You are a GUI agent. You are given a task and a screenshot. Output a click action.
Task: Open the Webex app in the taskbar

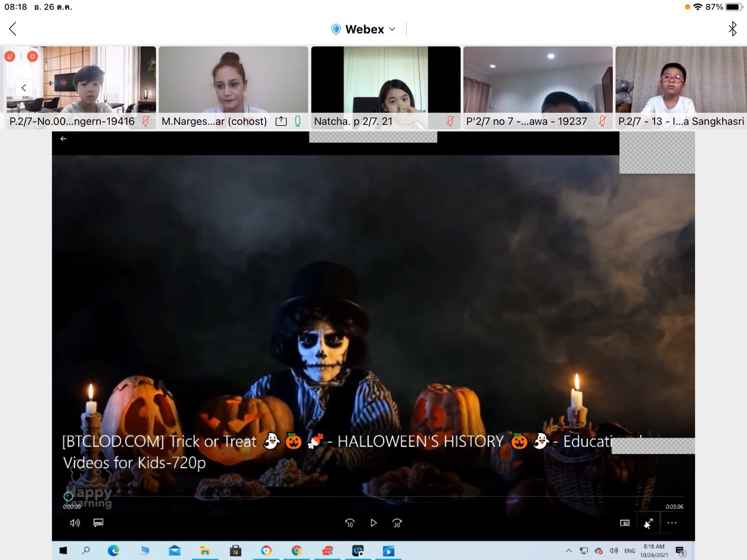(x=358, y=550)
